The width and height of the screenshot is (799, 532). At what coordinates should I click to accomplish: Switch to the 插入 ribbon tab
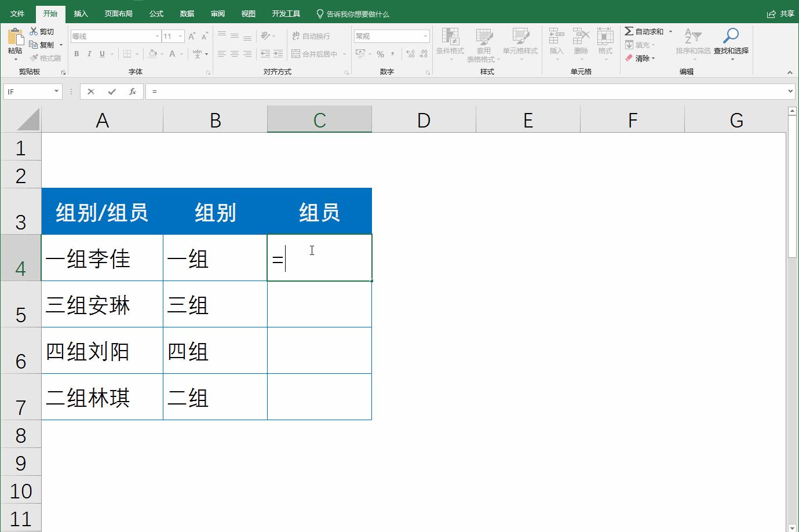81,13
